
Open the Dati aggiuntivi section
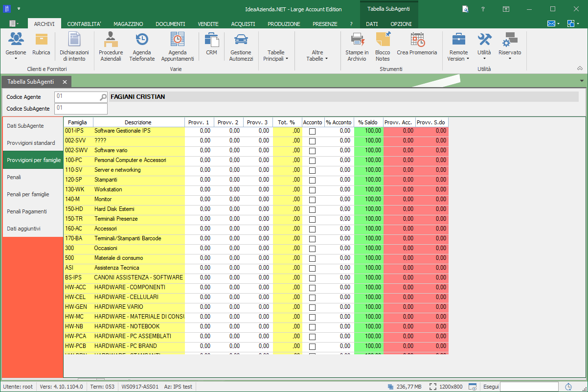click(x=33, y=229)
